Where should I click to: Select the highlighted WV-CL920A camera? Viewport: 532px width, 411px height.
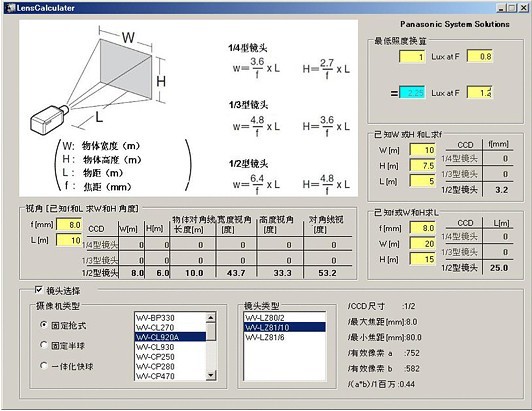(x=170, y=337)
